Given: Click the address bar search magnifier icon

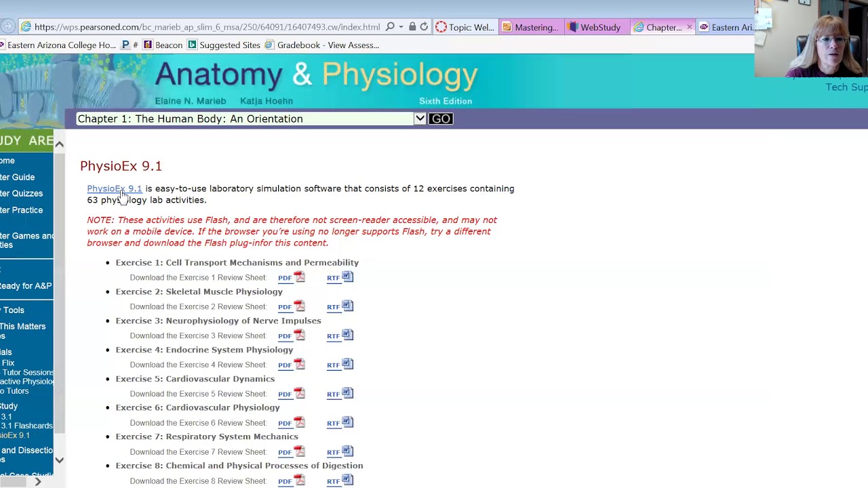Looking at the screenshot, I should click(x=390, y=27).
